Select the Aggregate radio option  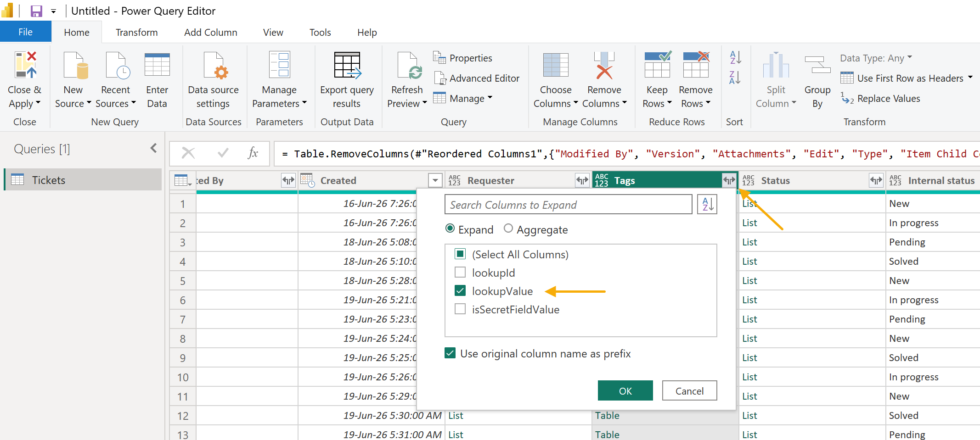point(508,228)
